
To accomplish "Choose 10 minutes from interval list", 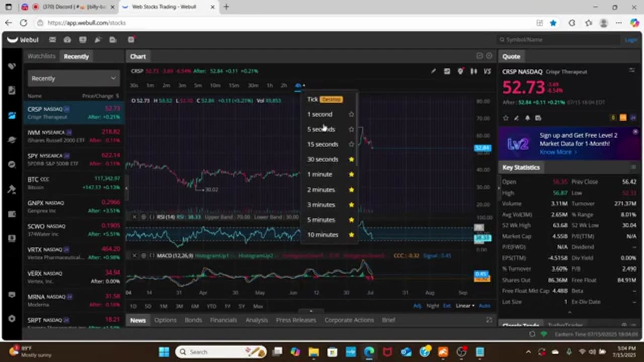I will [x=323, y=235].
